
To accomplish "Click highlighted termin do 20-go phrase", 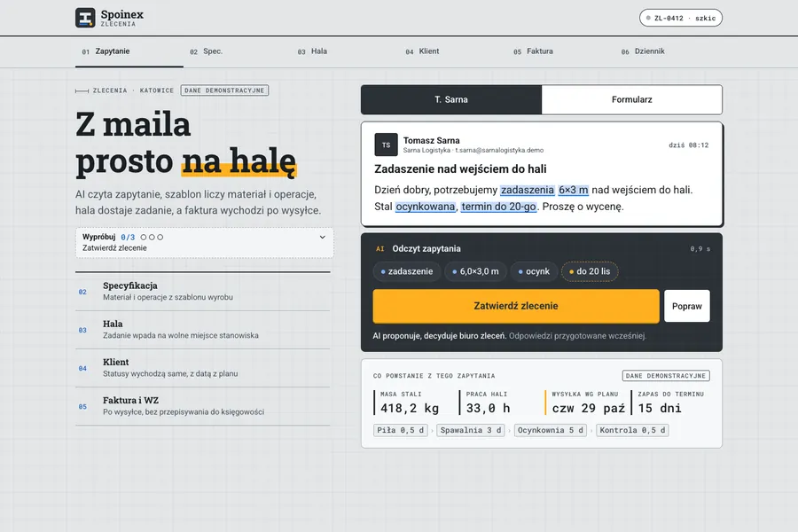I will click(498, 207).
